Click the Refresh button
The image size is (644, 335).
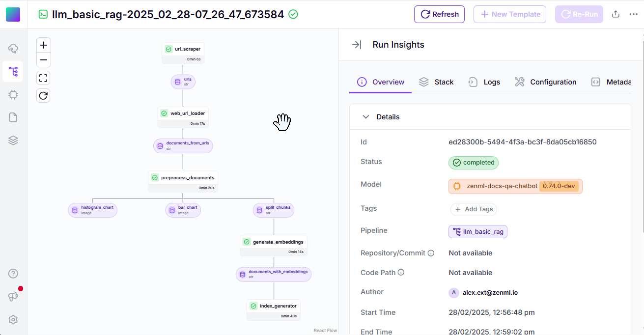pyautogui.click(x=439, y=14)
